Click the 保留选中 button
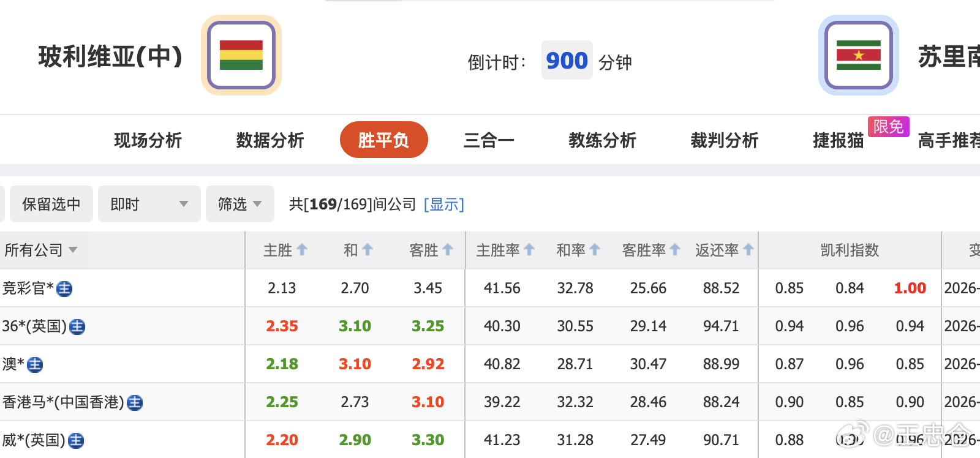The height and width of the screenshot is (458, 980). pos(51,204)
